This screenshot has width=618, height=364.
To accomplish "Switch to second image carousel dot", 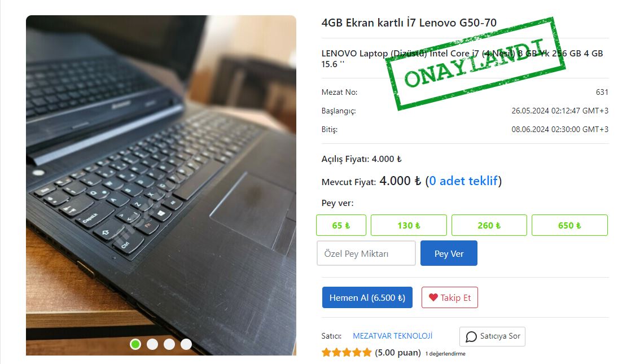I will coord(152,344).
